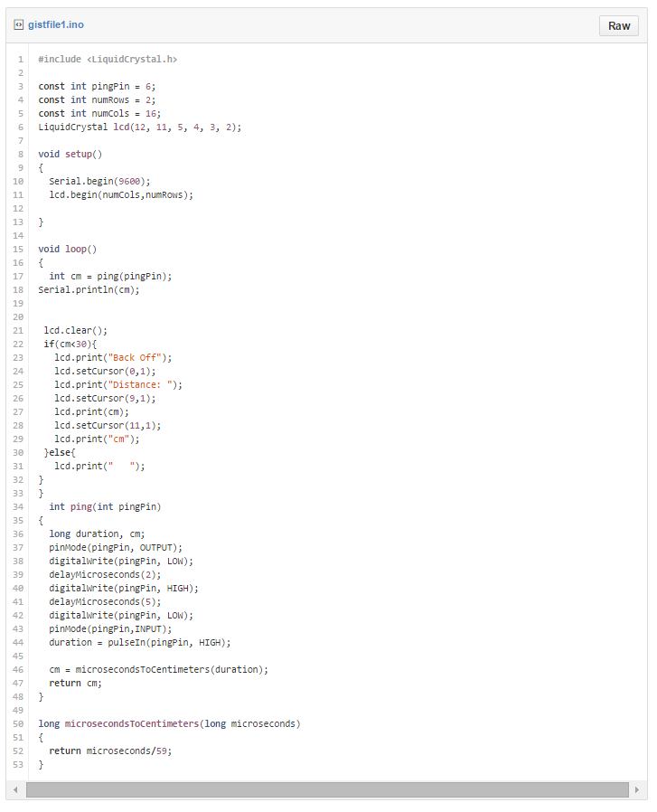Viewport: 657px width, 812px height.
Task: Click 'long microsecondsToCentimeters(long microseconds)' declaration
Action: pos(169,724)
